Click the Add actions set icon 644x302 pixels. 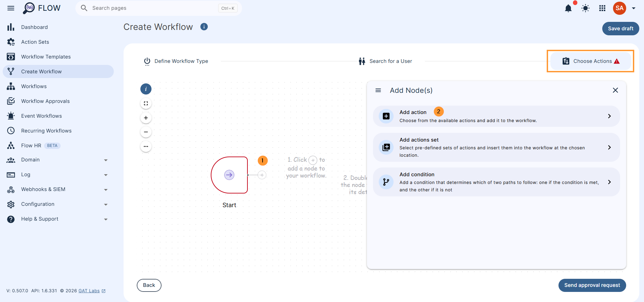(x=386, y=147)
